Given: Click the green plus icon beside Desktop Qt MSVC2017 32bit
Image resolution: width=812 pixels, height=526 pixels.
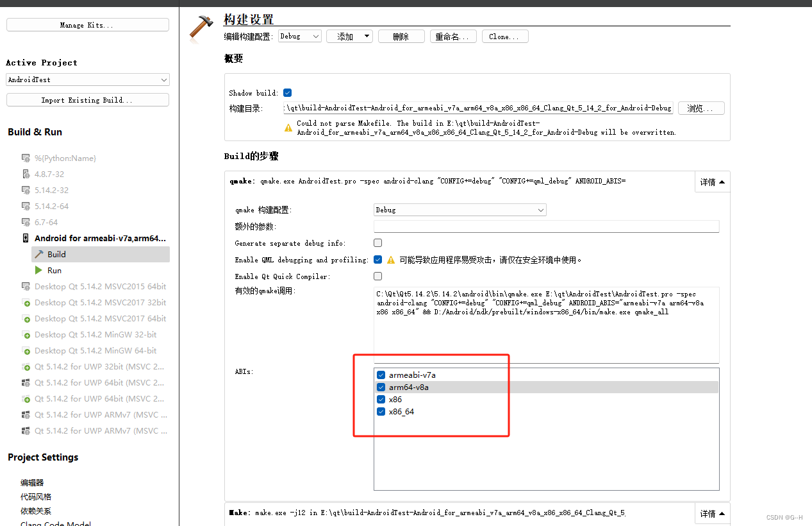Looking at the screenshot, I should point(26,302).
